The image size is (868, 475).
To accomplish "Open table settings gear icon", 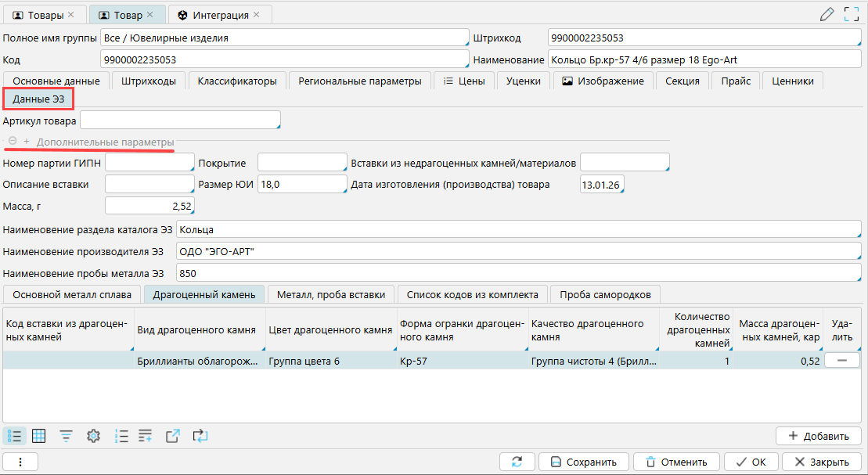I will 94,436.
